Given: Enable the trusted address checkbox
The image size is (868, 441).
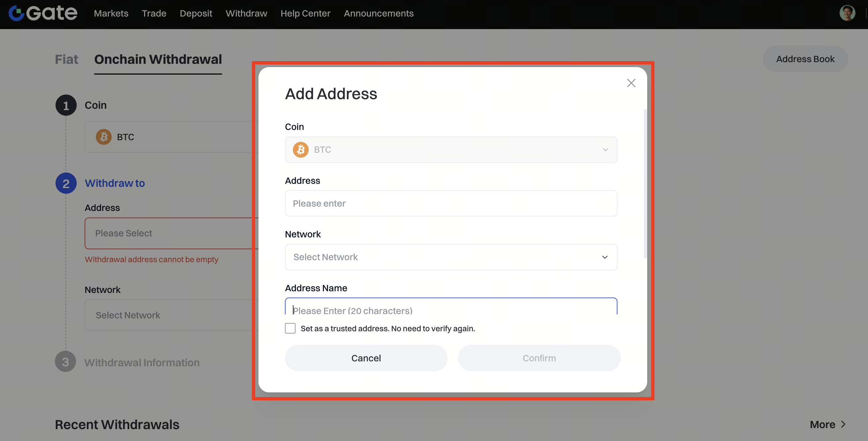Looking at the screenshot, I should point(290,329).
